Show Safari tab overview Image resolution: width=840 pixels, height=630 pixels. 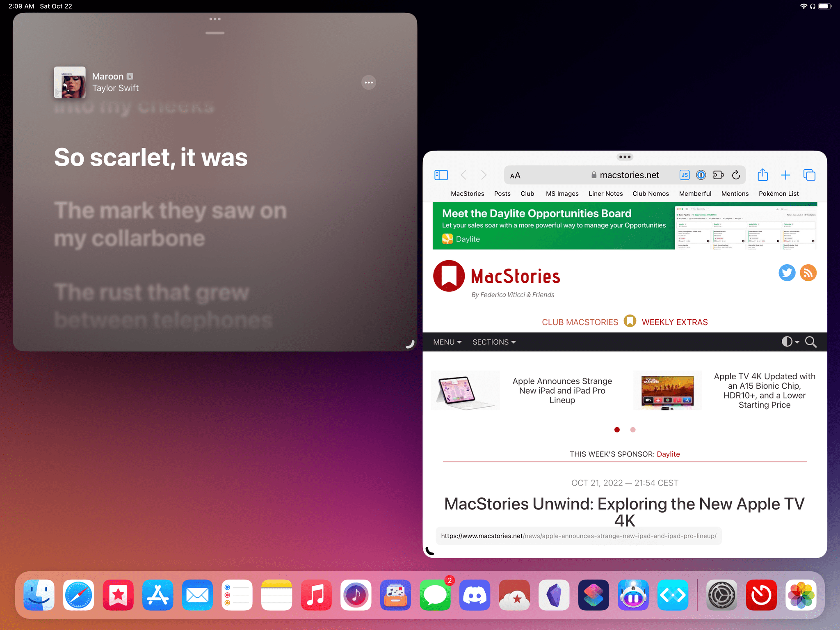809,175
